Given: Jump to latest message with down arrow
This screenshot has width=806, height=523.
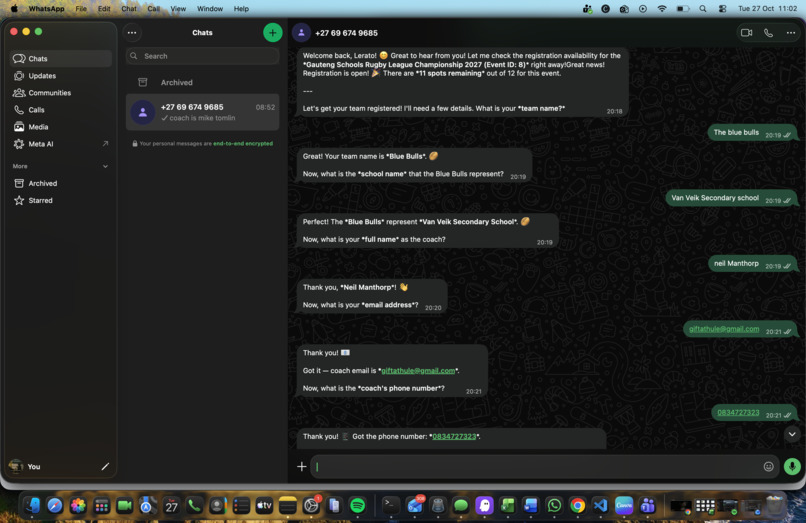Looking at the screenshot, I should pyautogui.click(x=792, y=434).
